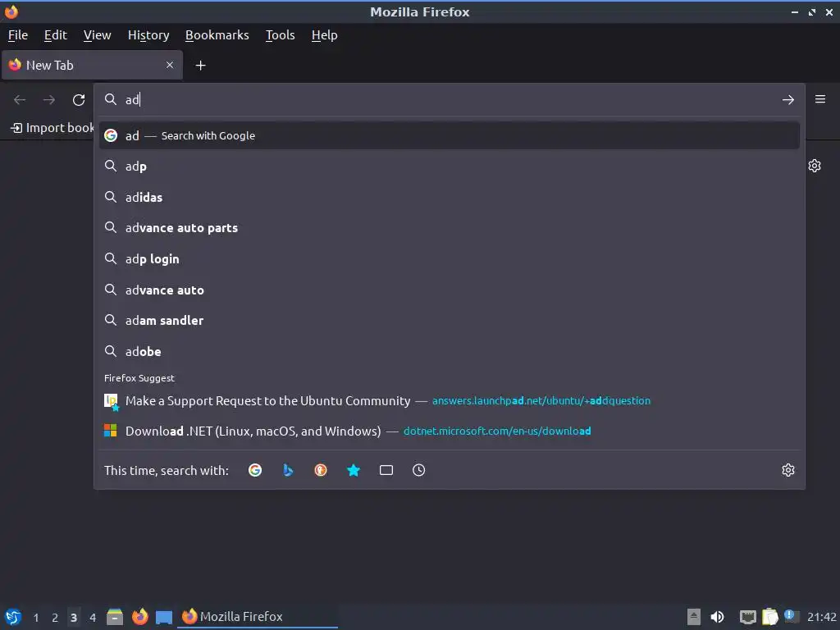840x630 pixels.
Task: Open search settings gear in the dropdown
Action: point(788,470)
